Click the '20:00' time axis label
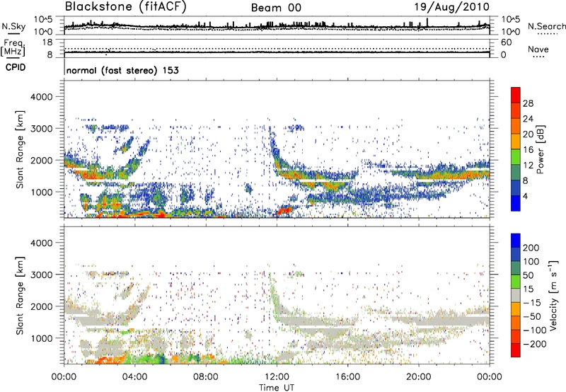The height and width of the screenshot is (392, 566). click(418, 377)
